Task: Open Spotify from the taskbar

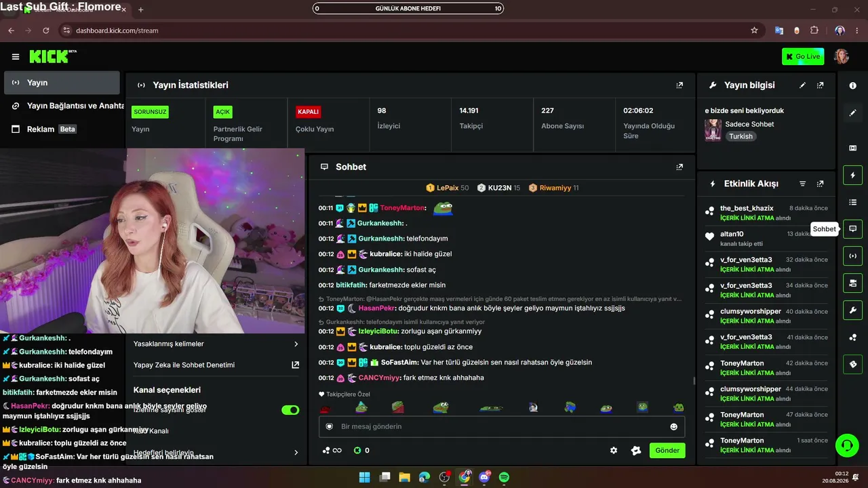Action: (x=504, y=477)
